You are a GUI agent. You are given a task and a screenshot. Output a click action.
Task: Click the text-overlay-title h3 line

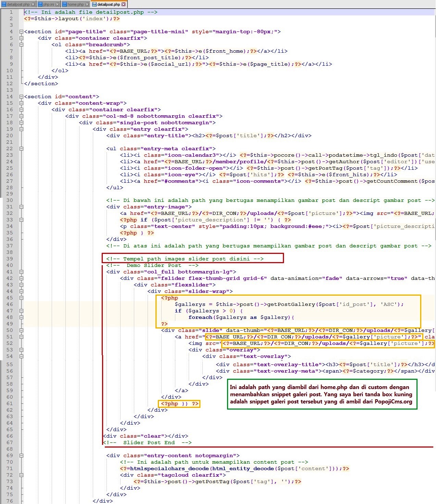pyautogui.click(x=325, y=364)
